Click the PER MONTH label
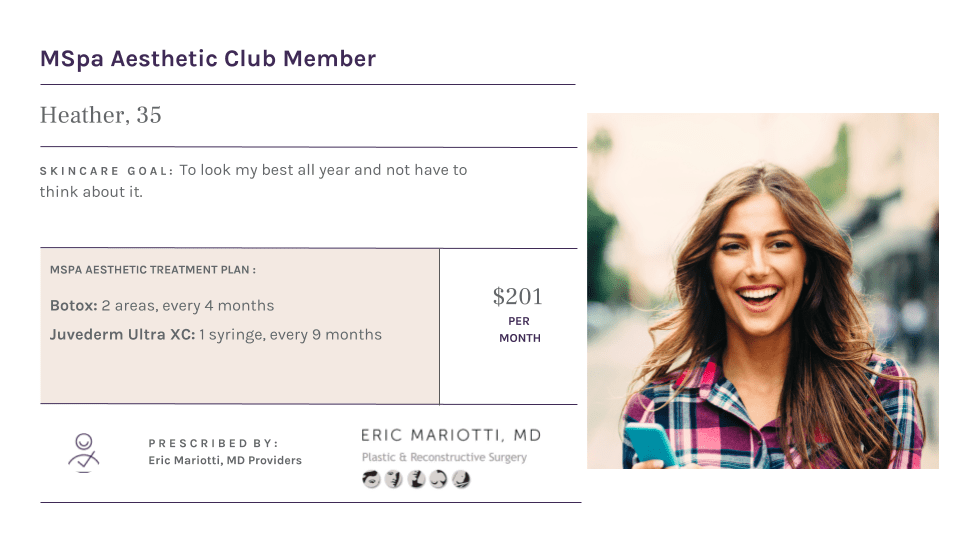The image size is (960, 540). tap(519, 329)
